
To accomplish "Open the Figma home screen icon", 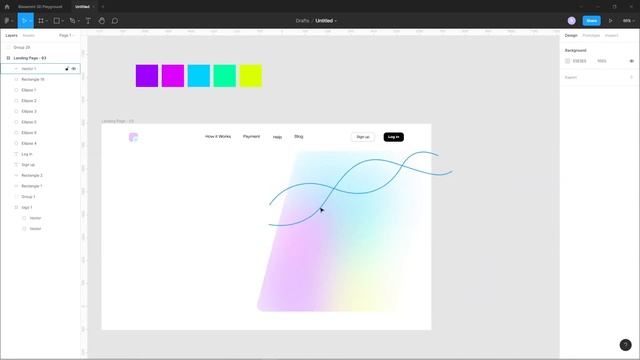I will [7, 7].
